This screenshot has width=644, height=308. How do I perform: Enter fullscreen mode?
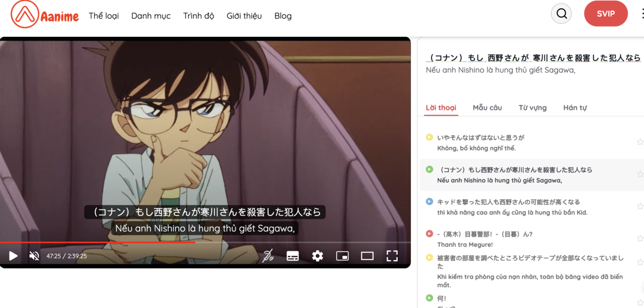coord(392,256)
